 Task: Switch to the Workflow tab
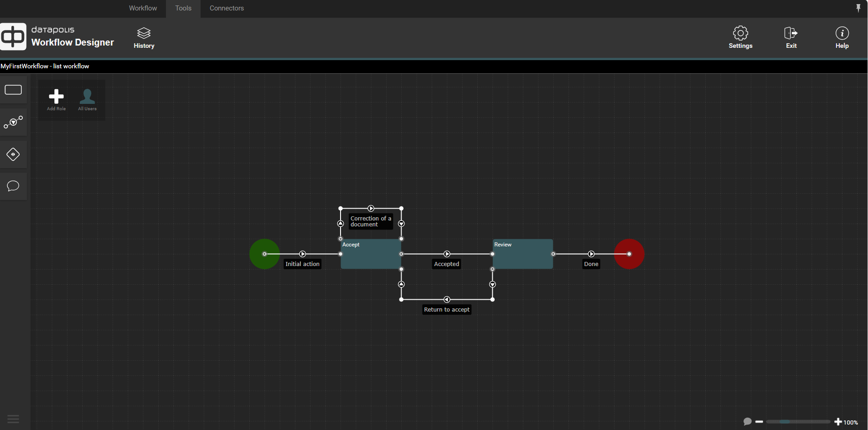click(x=143, y=8)
